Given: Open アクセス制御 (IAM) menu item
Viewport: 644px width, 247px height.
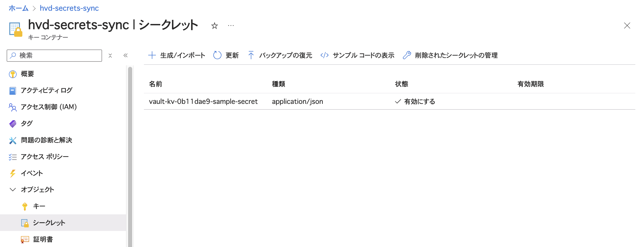Looking at the screenshot, I should [x=48, y=107].
